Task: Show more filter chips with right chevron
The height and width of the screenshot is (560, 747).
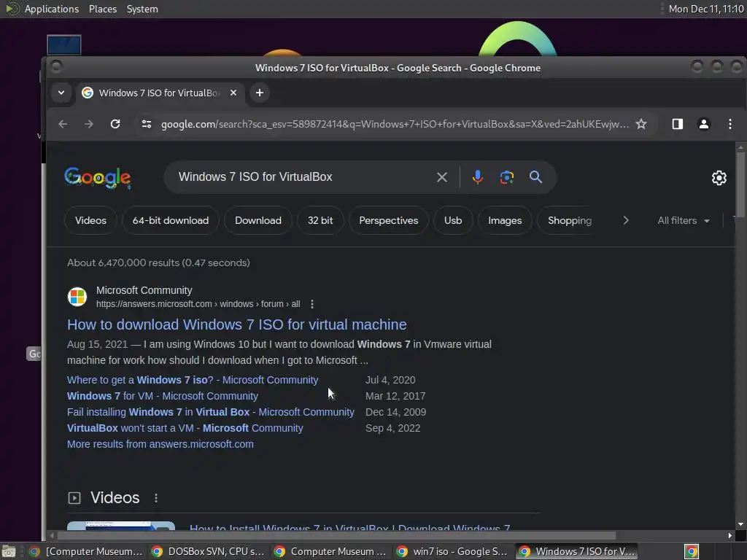Action: [626, 220]
